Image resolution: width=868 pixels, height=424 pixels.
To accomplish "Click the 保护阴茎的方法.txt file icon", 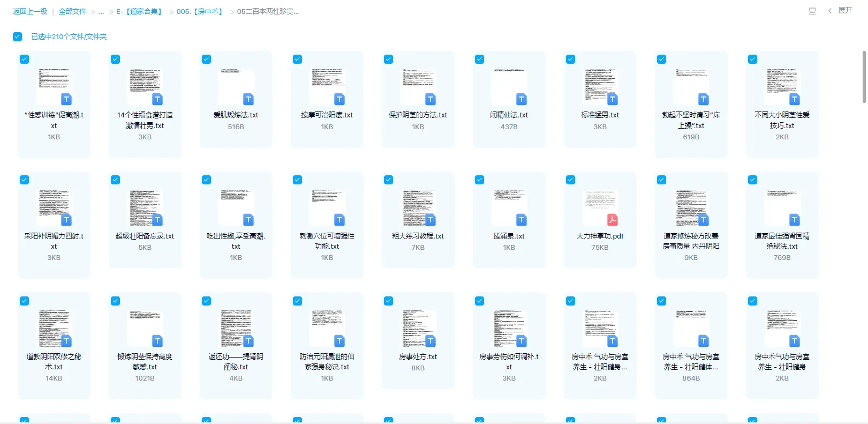I will pyautogui.click(x=418, y=87).
